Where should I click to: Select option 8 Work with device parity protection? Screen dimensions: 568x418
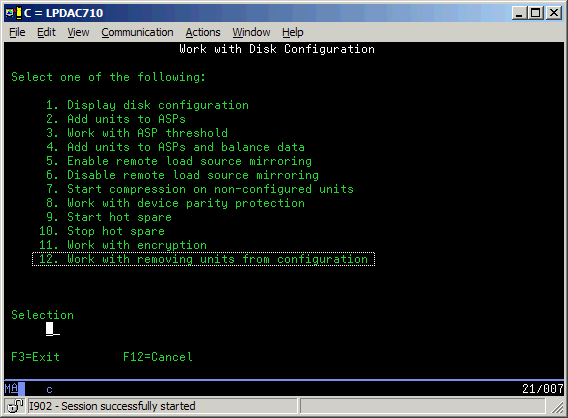[x=175, y=203]
